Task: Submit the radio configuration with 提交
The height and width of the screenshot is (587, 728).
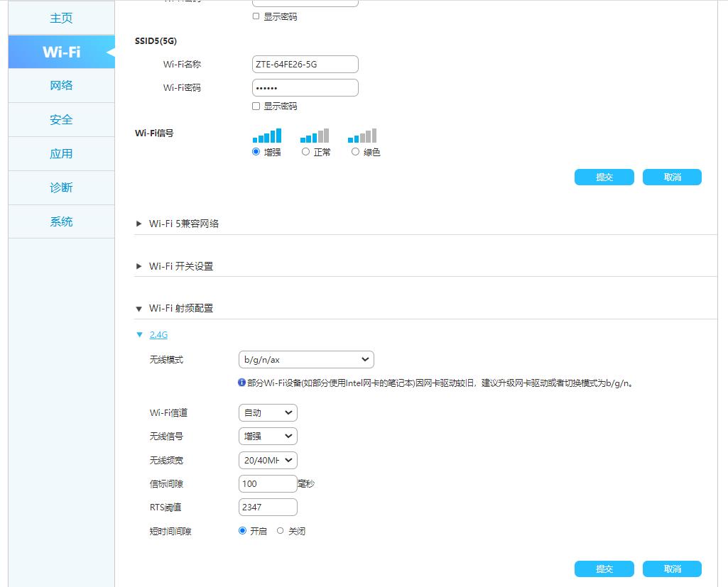Action: point(603,568)
